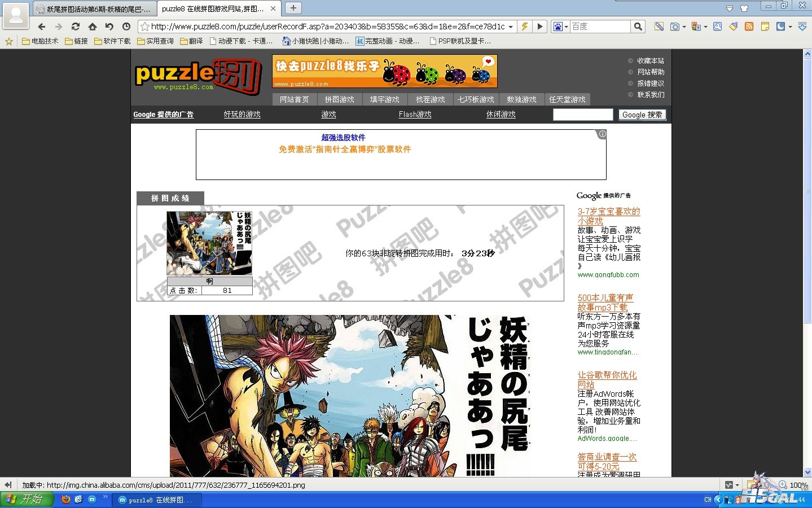Open the new tab plus button

coord(293,8)
